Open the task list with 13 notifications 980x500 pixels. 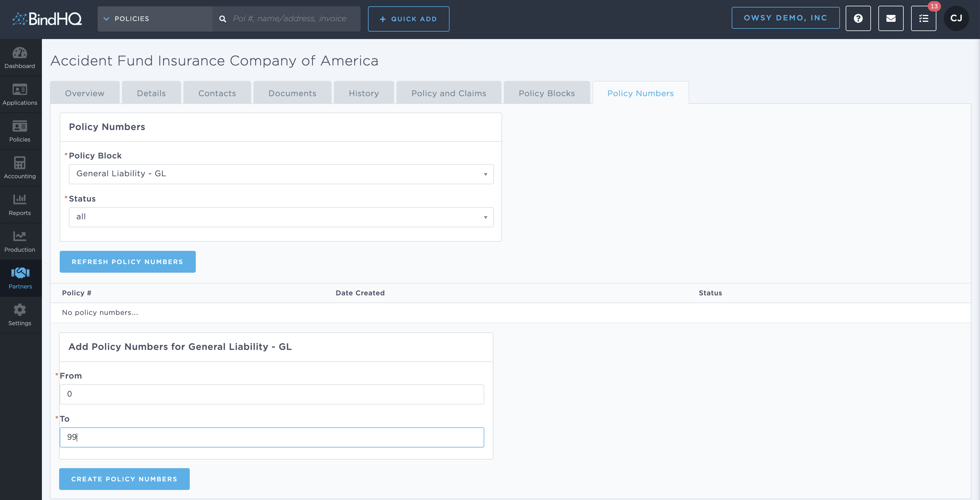point(923,19)
